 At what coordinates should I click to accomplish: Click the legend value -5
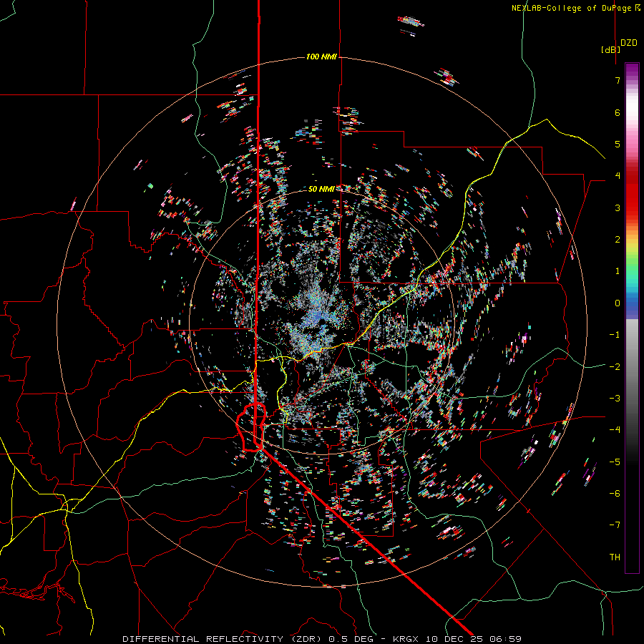[615, 462]
